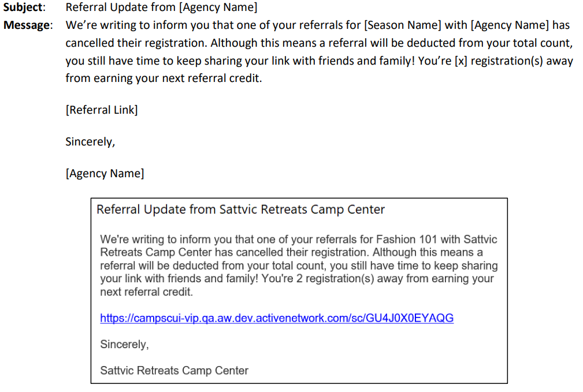
Task: Click the sample email heading Referral Update from Sattvic
Action: tap(240, 210)
